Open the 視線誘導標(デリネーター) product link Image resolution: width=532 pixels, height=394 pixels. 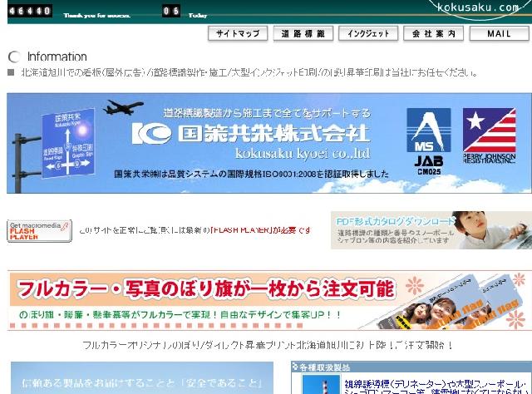(x=435, y=385)
